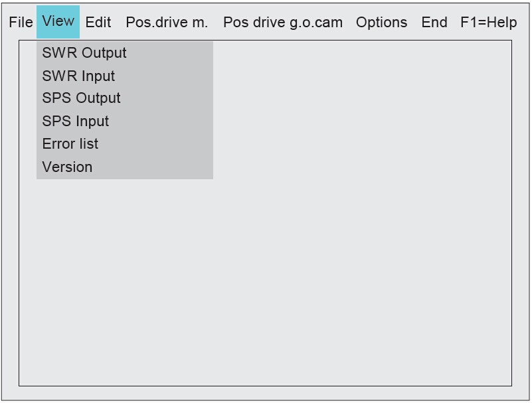
Task: Open the Pos.drive m. menu
Action: point(167,23)
